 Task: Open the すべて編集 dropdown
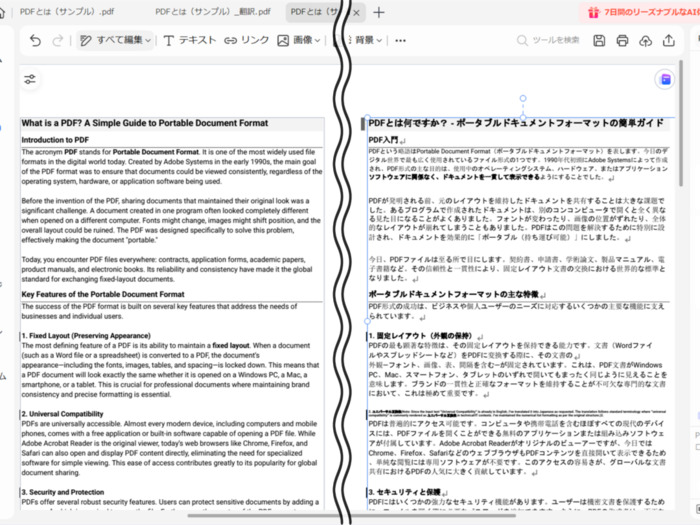click(x=115, y=41)
